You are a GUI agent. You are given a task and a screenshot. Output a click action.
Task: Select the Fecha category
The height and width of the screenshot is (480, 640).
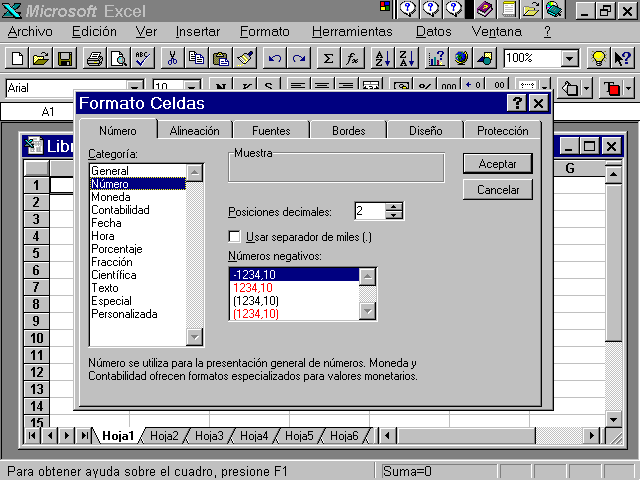(x=138, y=223)
